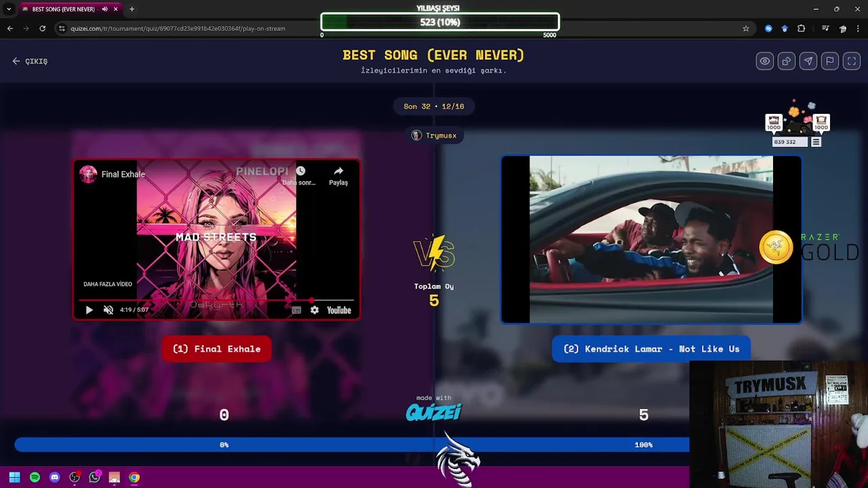Viewport: 868px width, 488px height.
Task: Vote for (1) Final Exhale
Action: coord(216,349)
